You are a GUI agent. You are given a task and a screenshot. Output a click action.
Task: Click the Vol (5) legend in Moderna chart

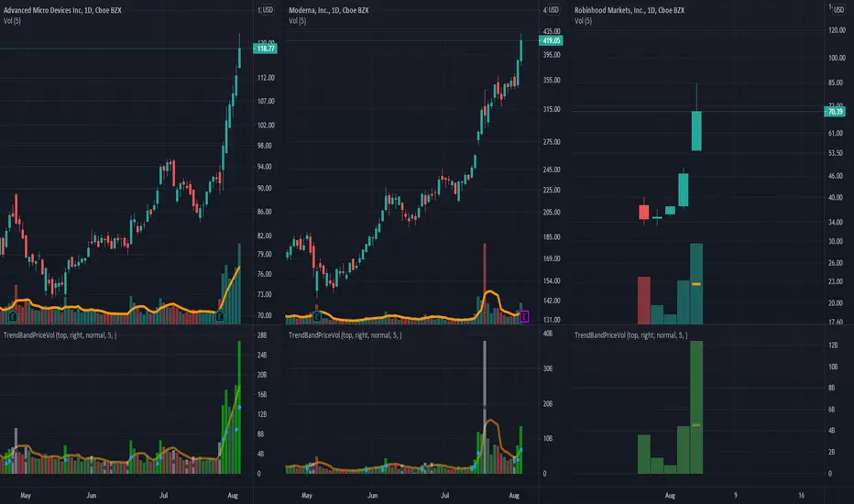[298, 21]
